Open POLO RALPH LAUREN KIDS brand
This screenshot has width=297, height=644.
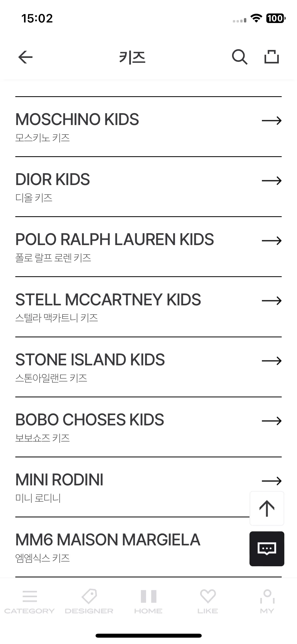point(148,247)
